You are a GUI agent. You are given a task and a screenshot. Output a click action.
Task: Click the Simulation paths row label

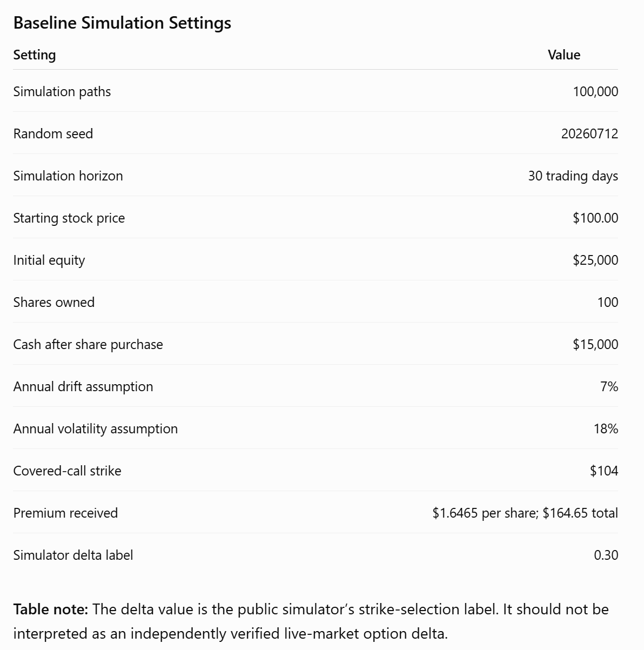pos(62,92)
